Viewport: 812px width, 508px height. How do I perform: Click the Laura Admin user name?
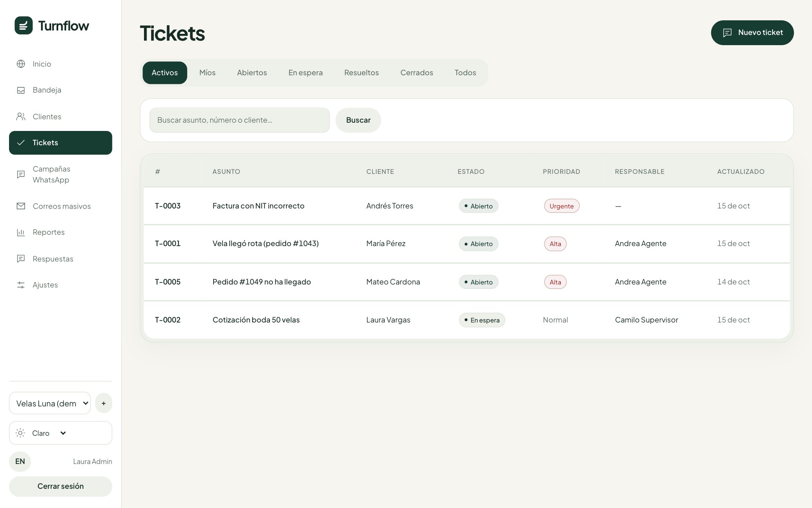tap(92, 461)
